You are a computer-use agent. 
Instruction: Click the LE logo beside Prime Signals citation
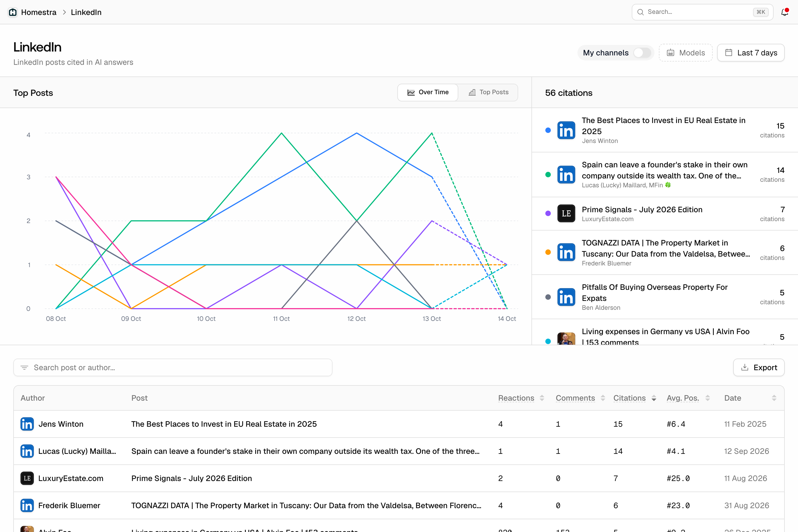(566, 213)
